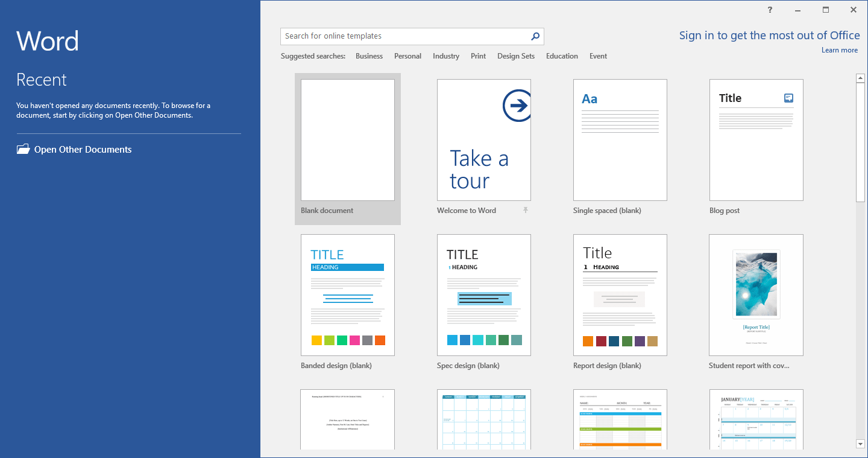Click the Design Sets suggested search
Viewport: 868px width, 458px height.
click(x=515, y=56)
